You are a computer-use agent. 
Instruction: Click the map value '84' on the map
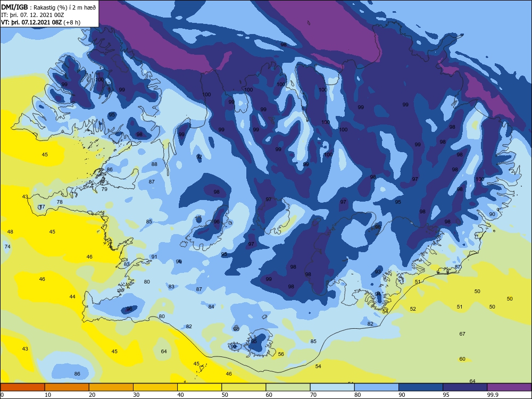point(211,307)
